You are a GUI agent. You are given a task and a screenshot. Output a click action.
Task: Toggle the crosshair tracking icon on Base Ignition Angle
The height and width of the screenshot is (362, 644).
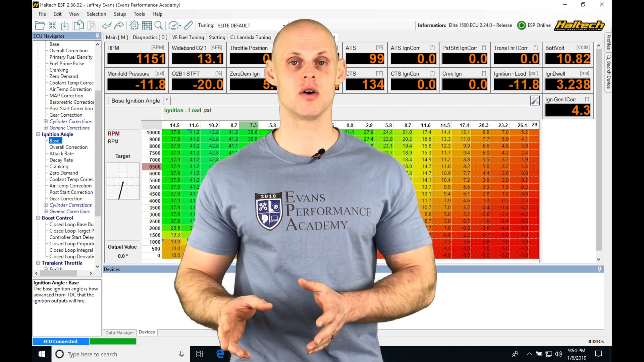point(534,101)
